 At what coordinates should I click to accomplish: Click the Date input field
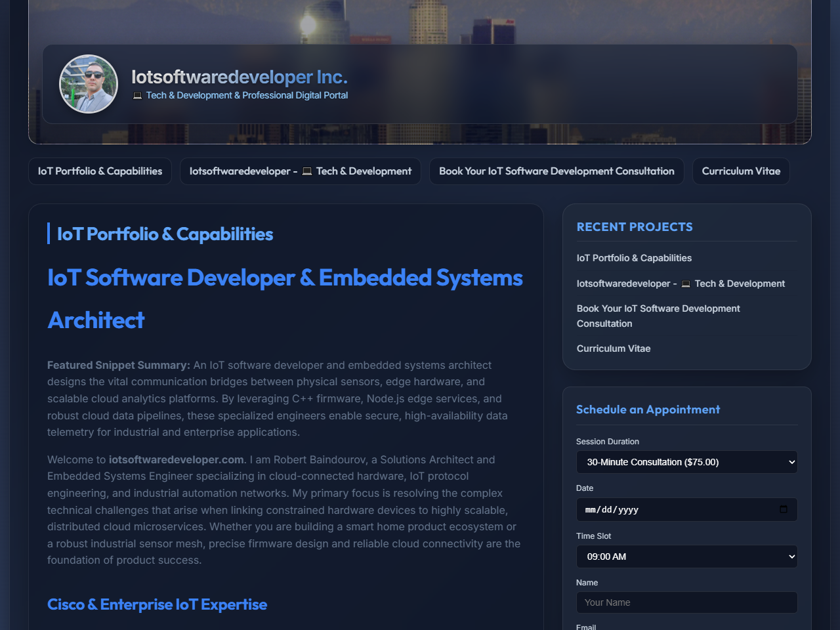[x=686, y=509]
